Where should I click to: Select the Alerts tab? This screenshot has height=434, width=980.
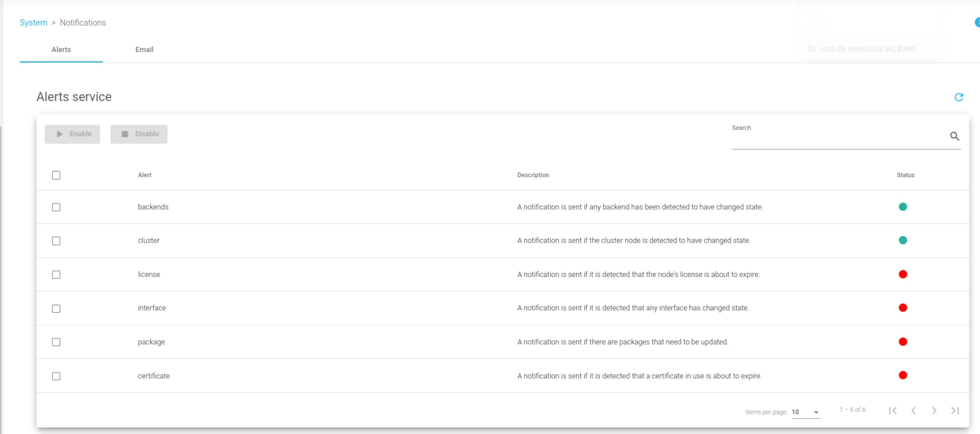point(61,50)
